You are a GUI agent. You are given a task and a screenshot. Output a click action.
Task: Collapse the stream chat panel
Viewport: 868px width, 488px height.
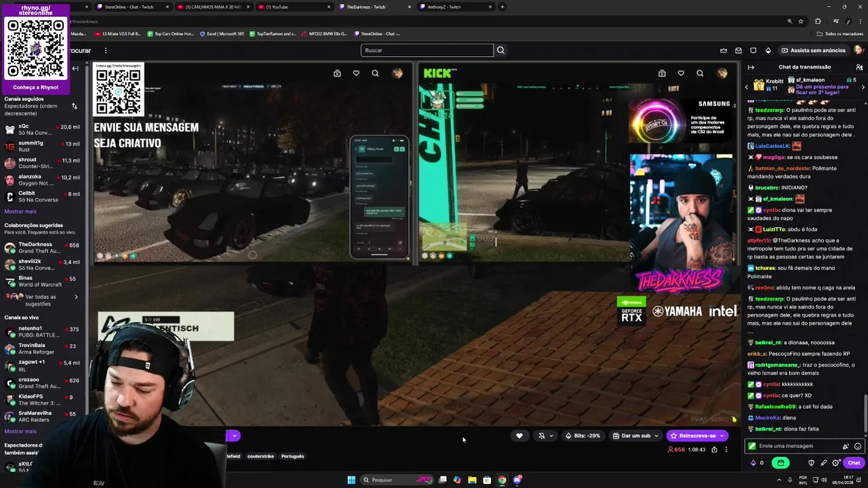(x=751, y=67)
